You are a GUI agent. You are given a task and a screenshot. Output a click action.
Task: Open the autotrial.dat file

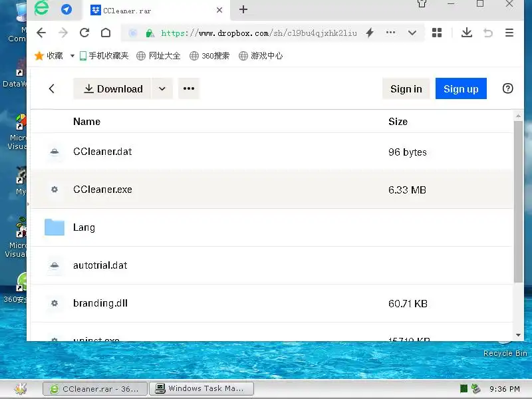[x=100, y=265]
